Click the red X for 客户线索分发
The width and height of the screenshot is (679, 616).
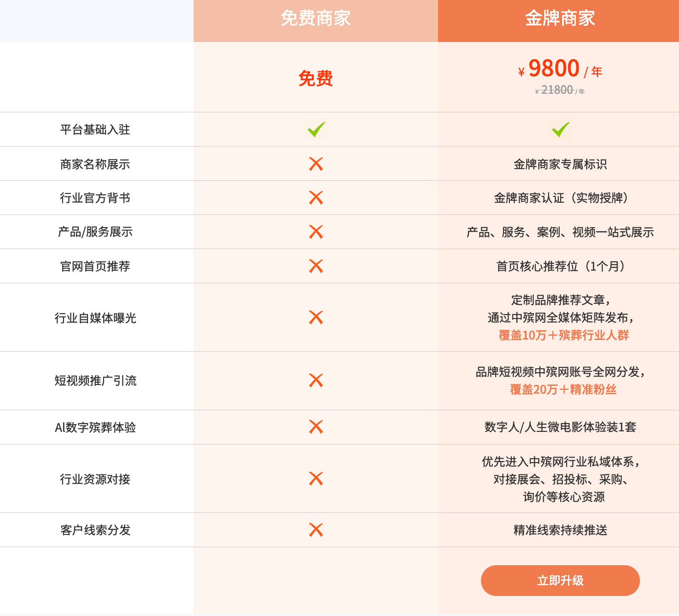(x=316, y=530)
